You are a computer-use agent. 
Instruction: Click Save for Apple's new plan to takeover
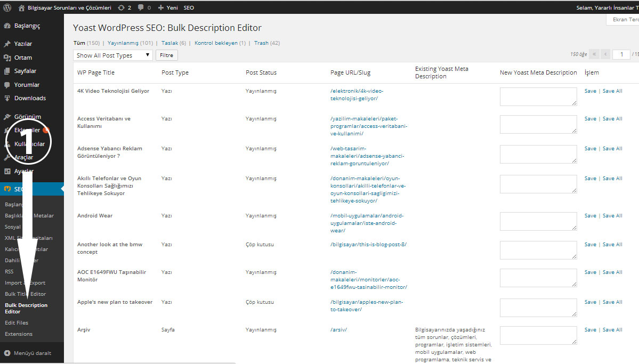[x=590, y=302]
